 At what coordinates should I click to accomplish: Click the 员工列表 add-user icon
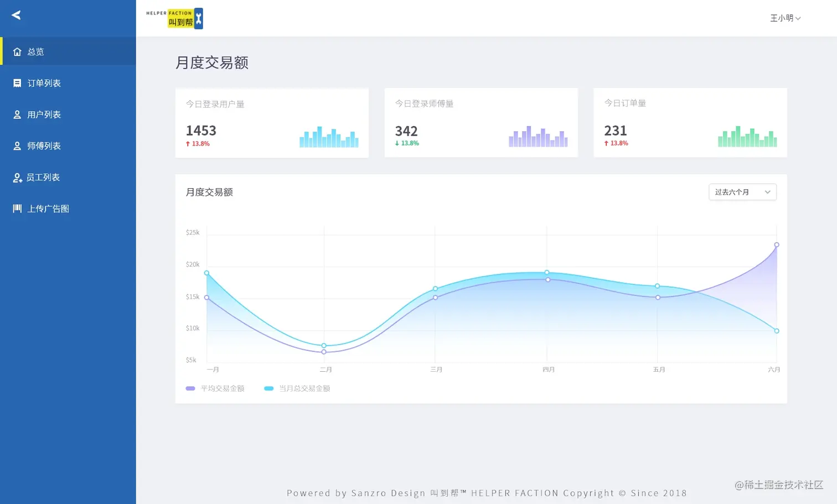click(17, 177)
